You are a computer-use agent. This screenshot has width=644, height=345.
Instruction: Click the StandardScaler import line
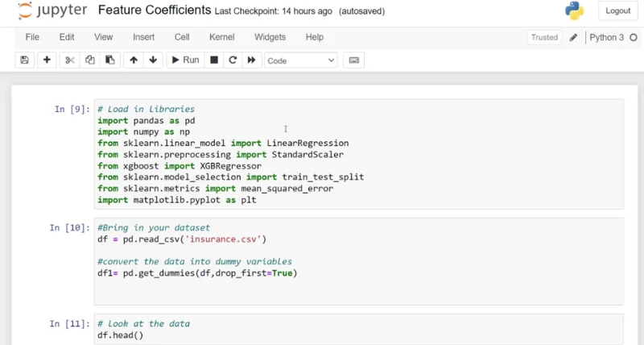click(221, 154)
